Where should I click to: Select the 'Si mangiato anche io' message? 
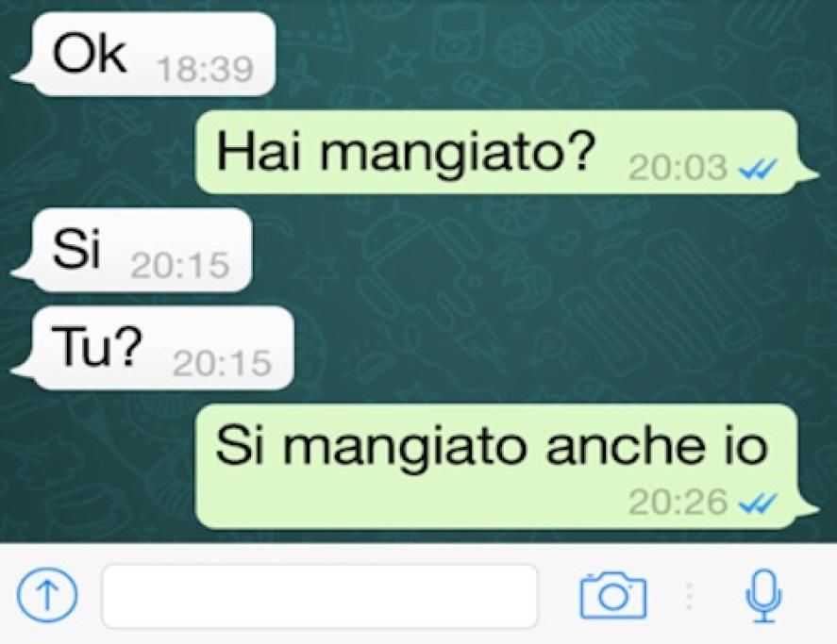click(x=506, y=467)
